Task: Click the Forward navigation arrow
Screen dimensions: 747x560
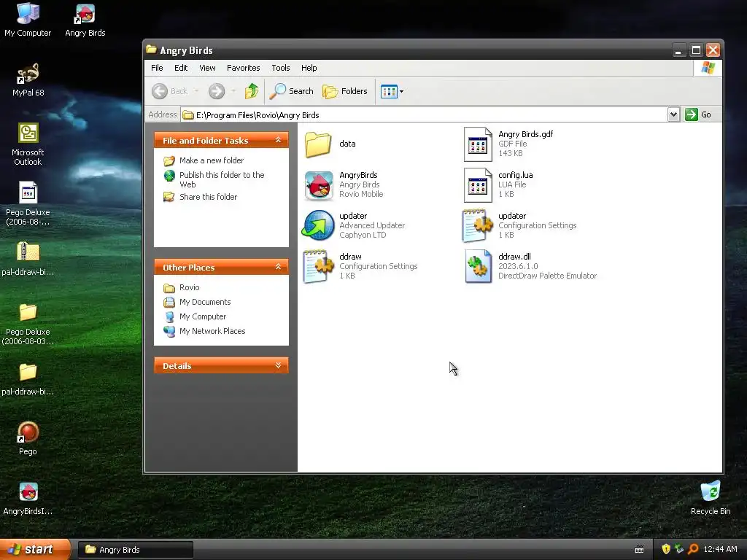Action: pos(216,91)
